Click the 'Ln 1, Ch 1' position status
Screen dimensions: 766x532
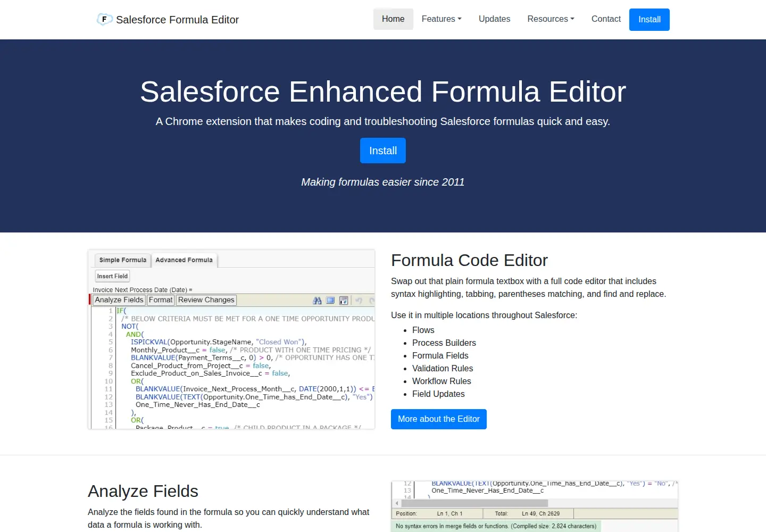(449, 513)
